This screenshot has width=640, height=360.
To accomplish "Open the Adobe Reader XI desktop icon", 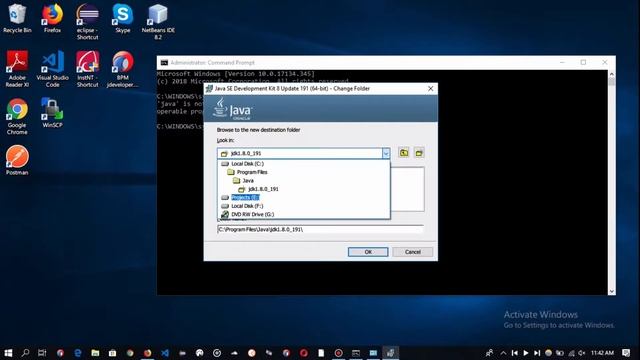I will [17, 69].
